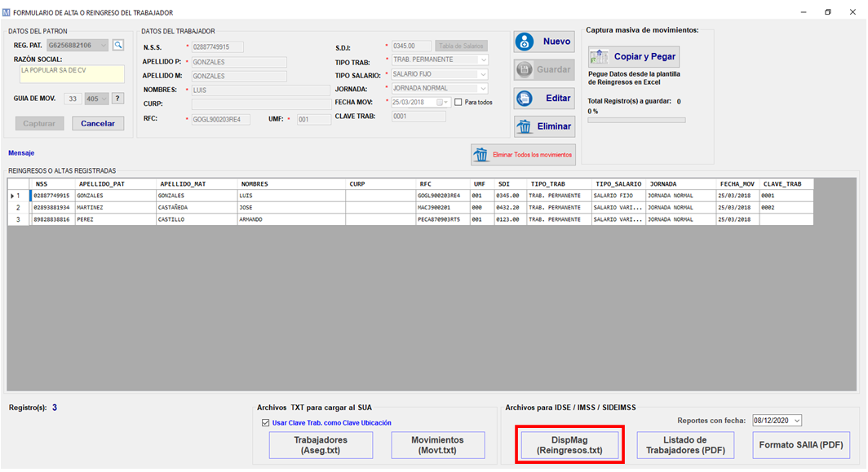Click the UMF input field
Viewport: 868px width, 472px height.
pos(314,120)
